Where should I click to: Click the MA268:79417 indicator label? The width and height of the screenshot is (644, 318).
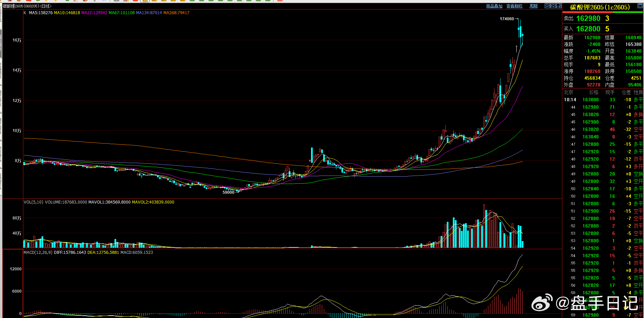[x=176, y=13]
